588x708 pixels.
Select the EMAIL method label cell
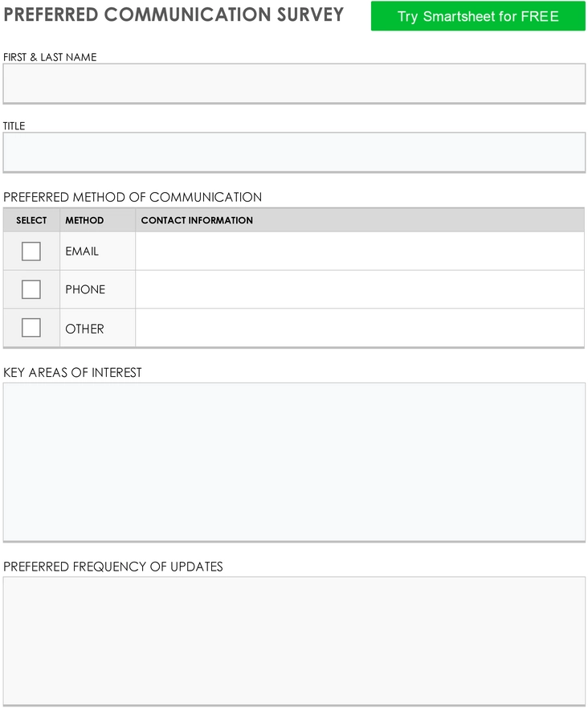[97, 252]
